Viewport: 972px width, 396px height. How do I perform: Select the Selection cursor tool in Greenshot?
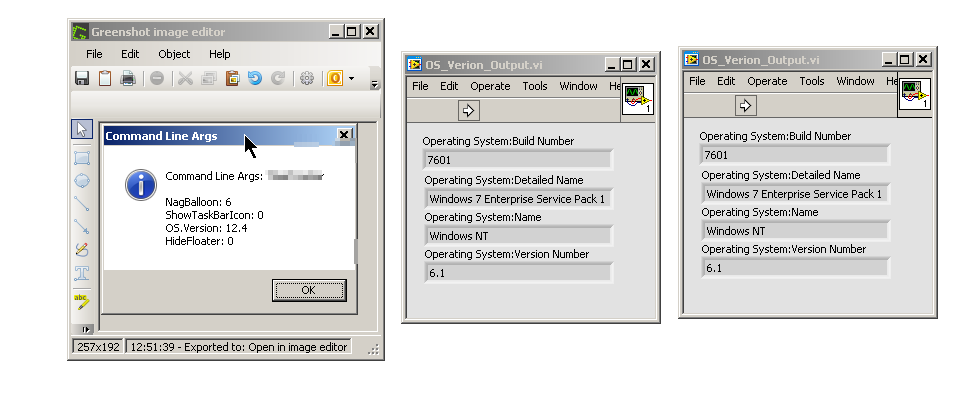tap(82, 129)
